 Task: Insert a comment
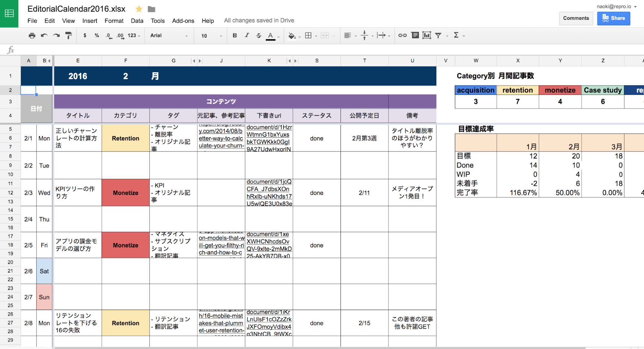415,35
